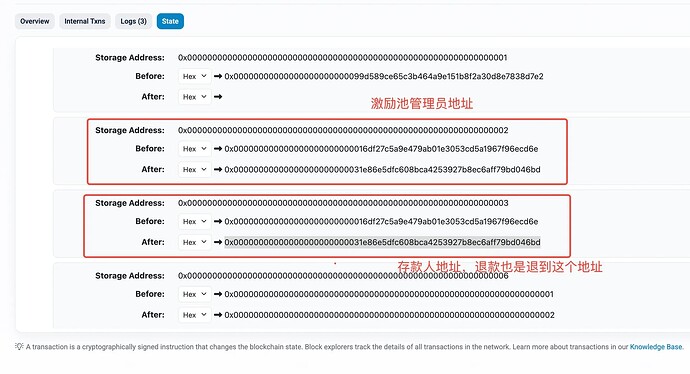Open Hex dropdown for slot 2 After
The width and height of the screenshot is (690, 374).
pyautogui.click(x=195, y=169)
